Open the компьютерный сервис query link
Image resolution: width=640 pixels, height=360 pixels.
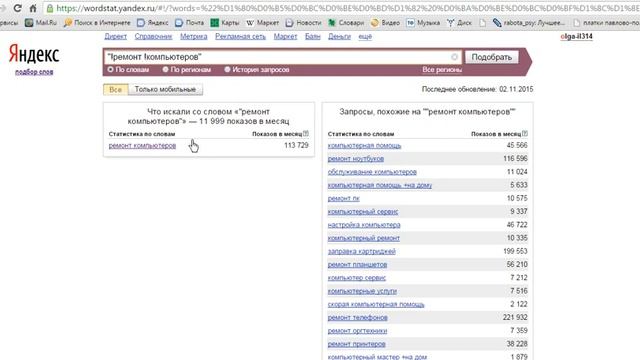click(x=363, y=211)
